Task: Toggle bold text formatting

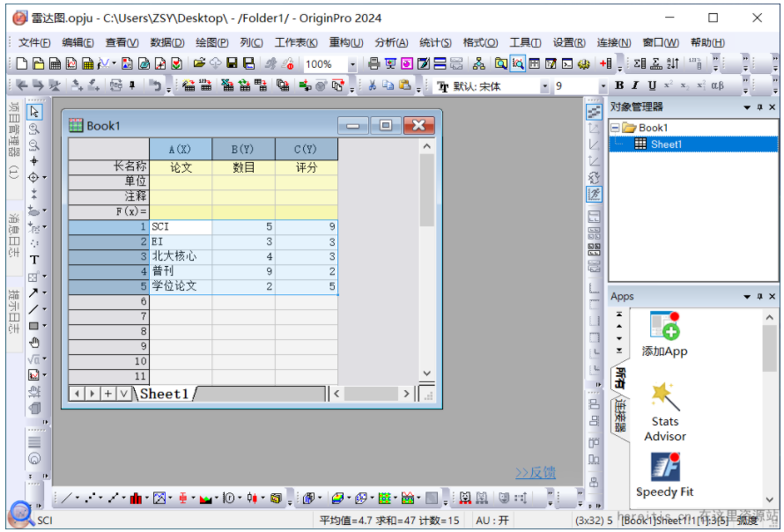Action: pyautogui.click(x=619, y=85)
